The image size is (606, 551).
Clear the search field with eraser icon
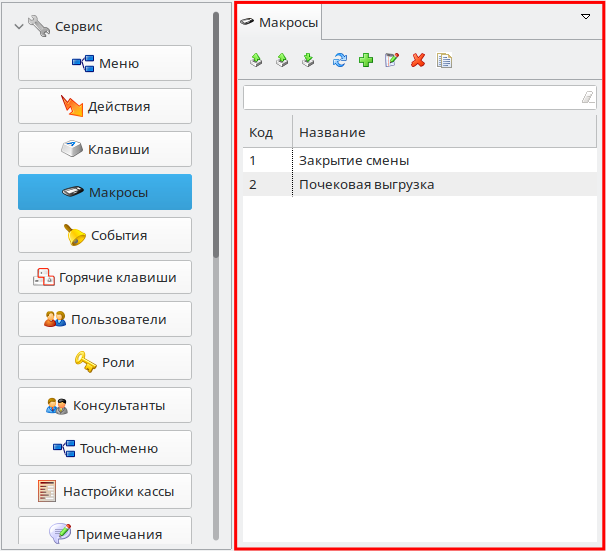(x=588, y=97)
